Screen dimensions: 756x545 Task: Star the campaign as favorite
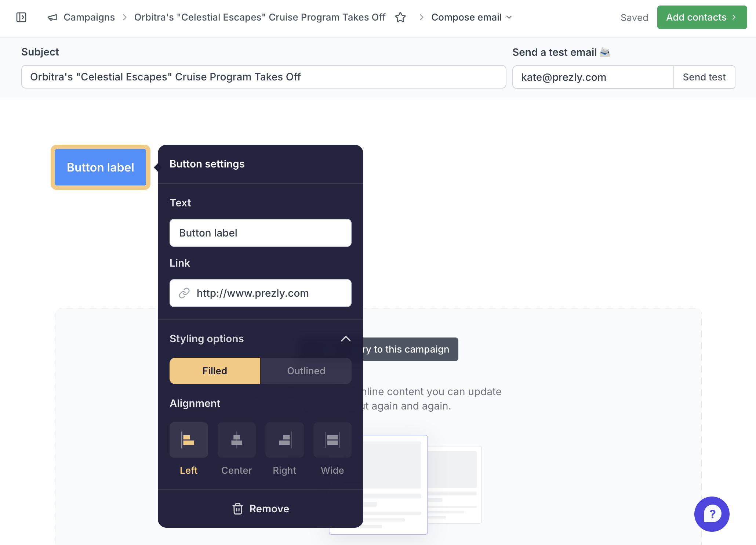[400, 17]
